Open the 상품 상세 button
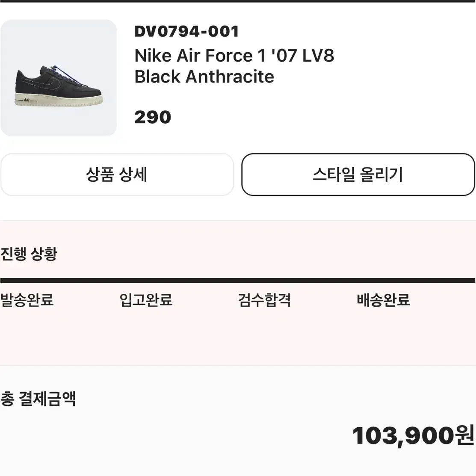The image size is (476, 476). coord(117,174)
